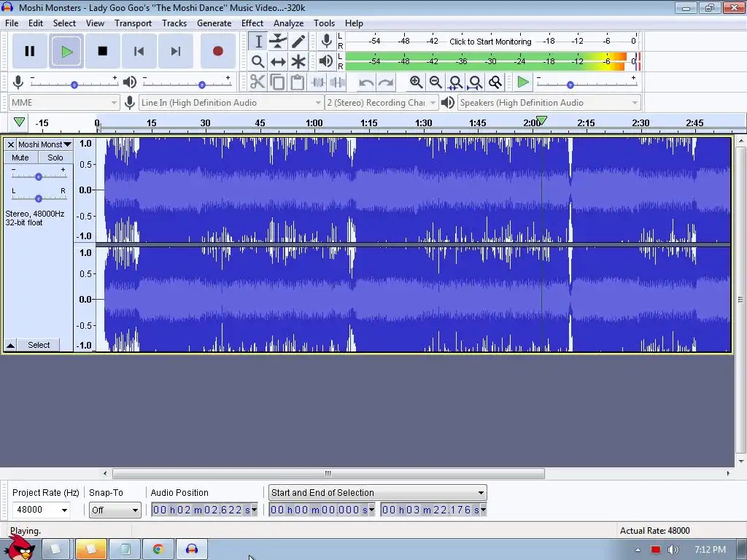Adjust the recording volume slider
Screen dimensions: 747x560
(x=74, y=85)
